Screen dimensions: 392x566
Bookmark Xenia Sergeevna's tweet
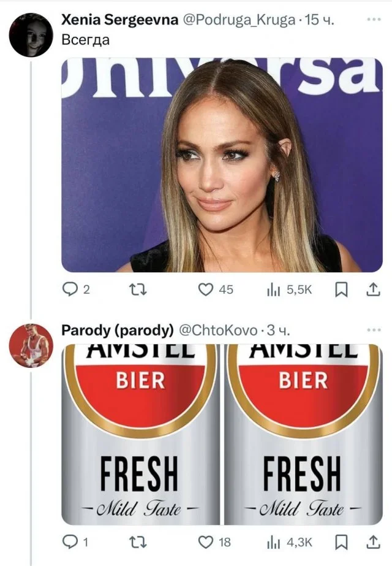[x=344, y=289]
